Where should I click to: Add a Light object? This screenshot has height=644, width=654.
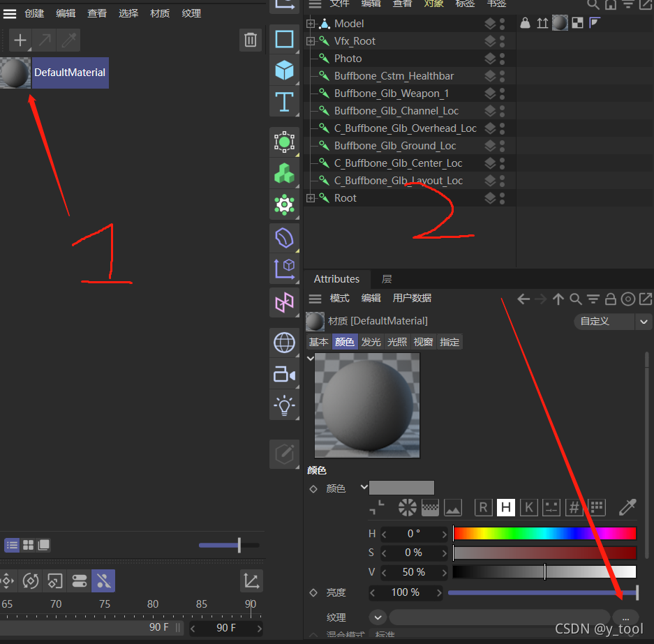pyautogui.click(x=285, y=405)
